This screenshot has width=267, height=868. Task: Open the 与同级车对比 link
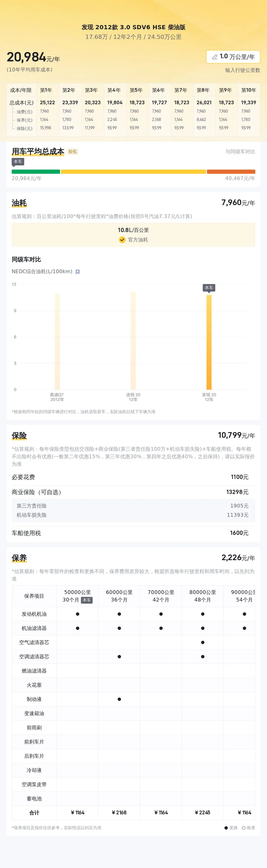(240, 152)
